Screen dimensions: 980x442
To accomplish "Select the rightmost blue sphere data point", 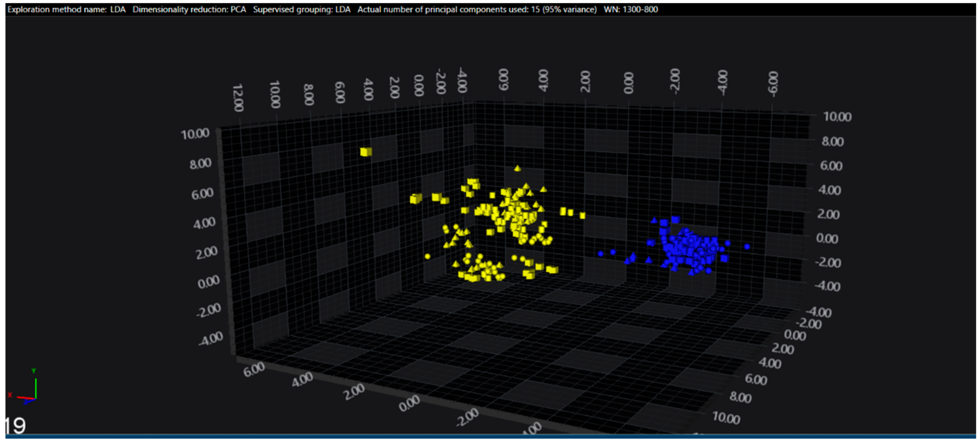I will pyautogui.click(x=747, y=247).
